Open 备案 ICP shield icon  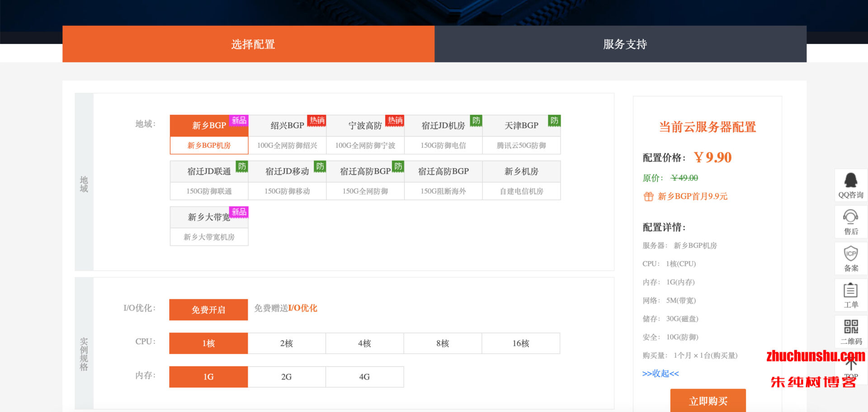point(850,253)
